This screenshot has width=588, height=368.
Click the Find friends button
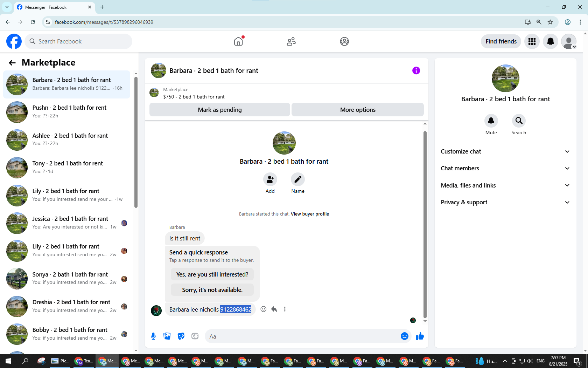(x=501, y=41)
